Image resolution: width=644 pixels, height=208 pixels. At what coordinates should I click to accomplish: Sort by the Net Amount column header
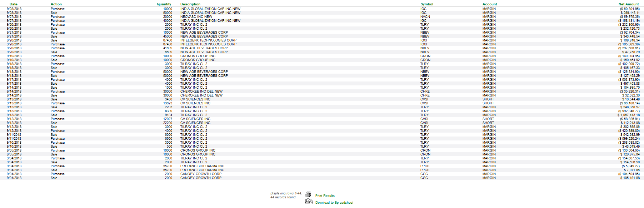coord(629,4)
